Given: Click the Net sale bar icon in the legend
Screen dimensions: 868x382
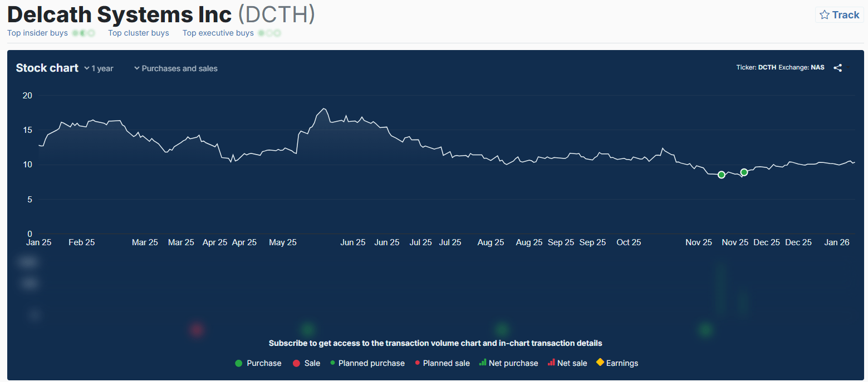Looking at the screenshot, I should pyautogui.click(x=551, y=363).
